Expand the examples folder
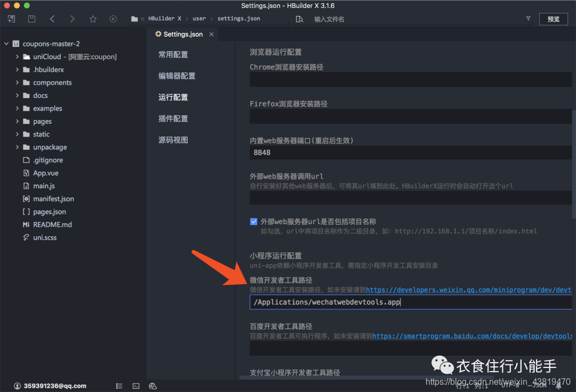 [17, 108]
